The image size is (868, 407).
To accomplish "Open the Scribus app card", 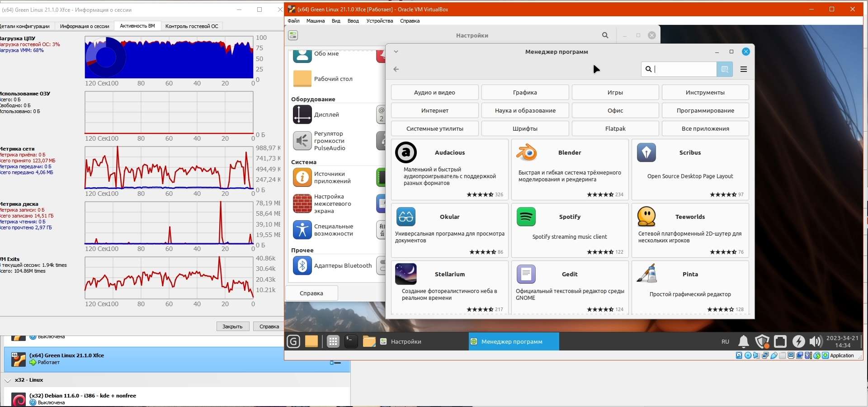I will click(x=690, y=170).
